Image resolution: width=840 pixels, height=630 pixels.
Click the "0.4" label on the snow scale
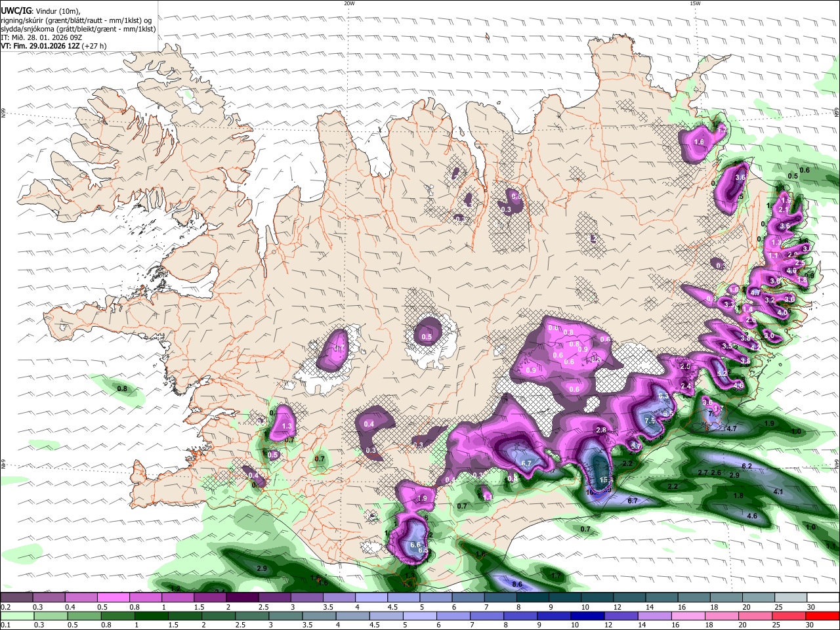[x=70, y=607]
